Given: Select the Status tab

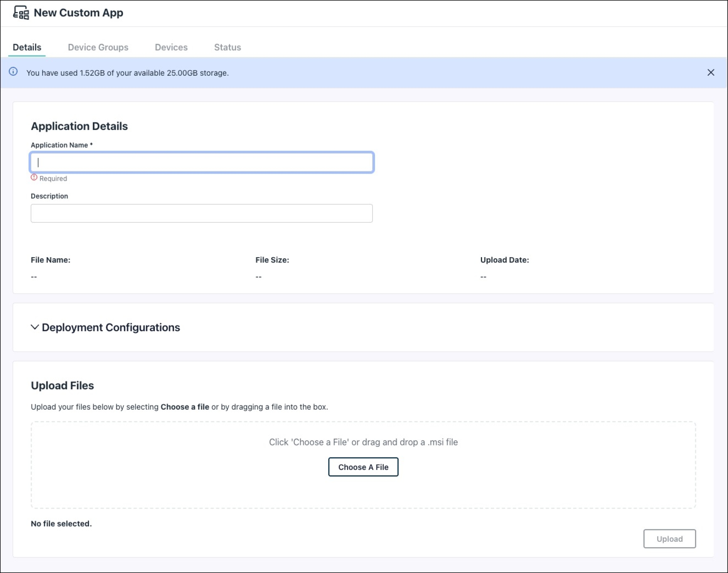Looking at the screenshot, I should [227, 47].
